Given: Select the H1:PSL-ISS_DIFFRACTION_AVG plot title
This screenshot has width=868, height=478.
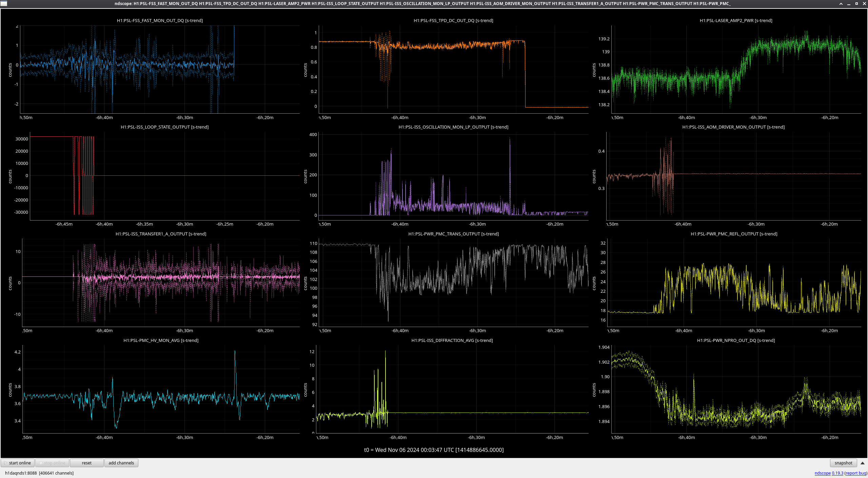Looking at the screenshot, I should click(452, 340).
